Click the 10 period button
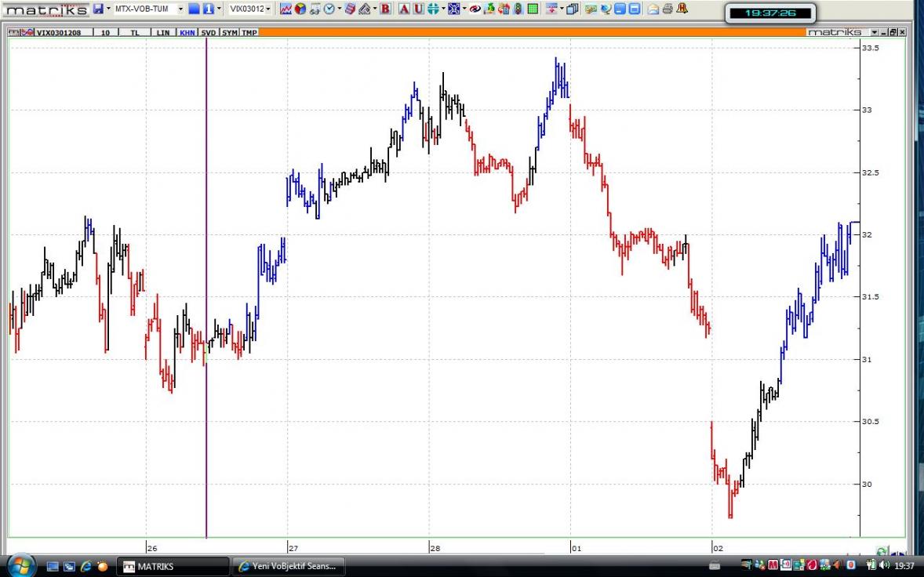Image resolution: width=924 pixels, height=577 pixels. 105,32
